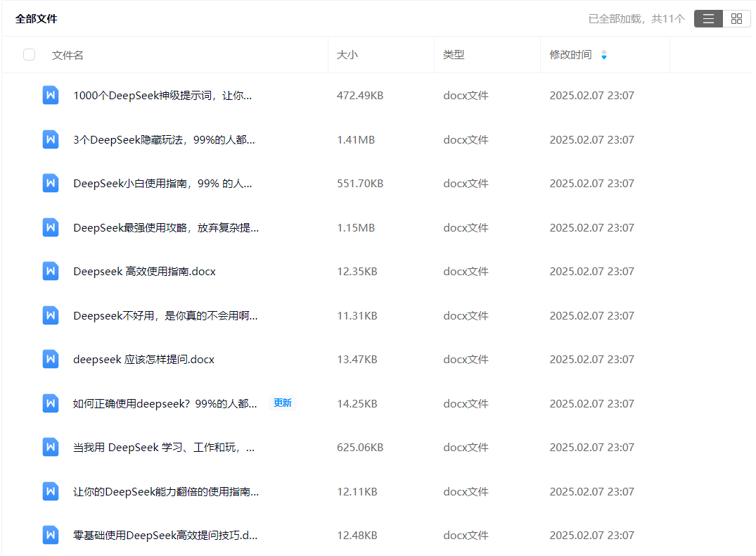Open 让你的DeepSeek能力翻倍的使用指南 document
The image size is (756, 556).
(165, 492)
